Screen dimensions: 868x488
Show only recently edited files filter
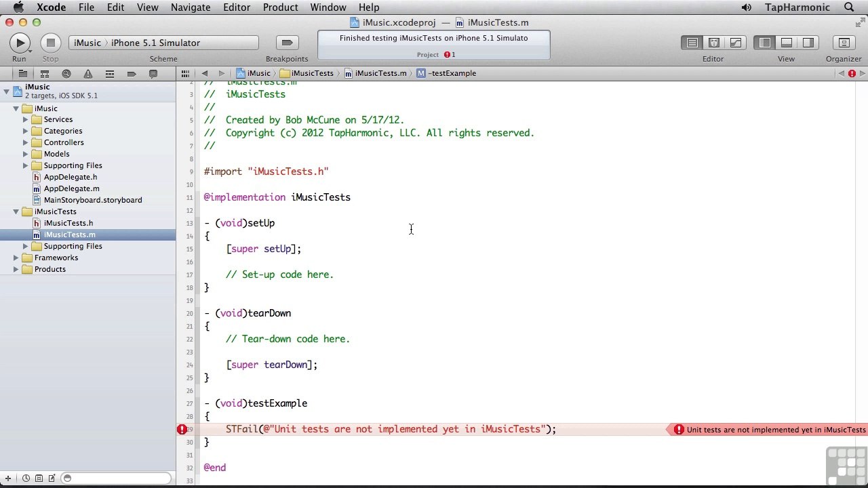(26, 479)
